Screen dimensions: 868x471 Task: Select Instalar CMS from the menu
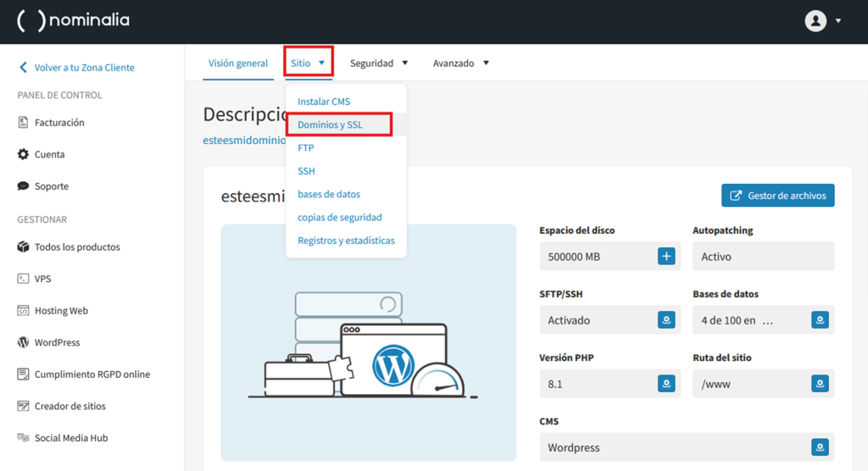[x=324, y=102]
